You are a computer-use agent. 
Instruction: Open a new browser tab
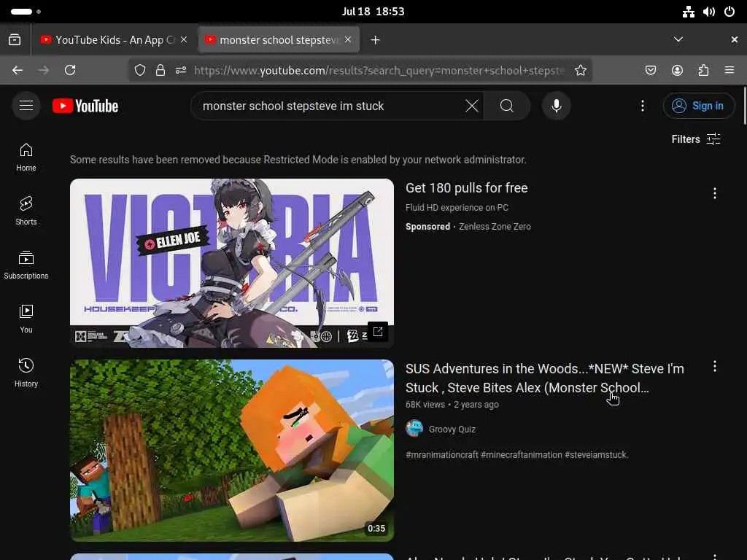[375, 40]
